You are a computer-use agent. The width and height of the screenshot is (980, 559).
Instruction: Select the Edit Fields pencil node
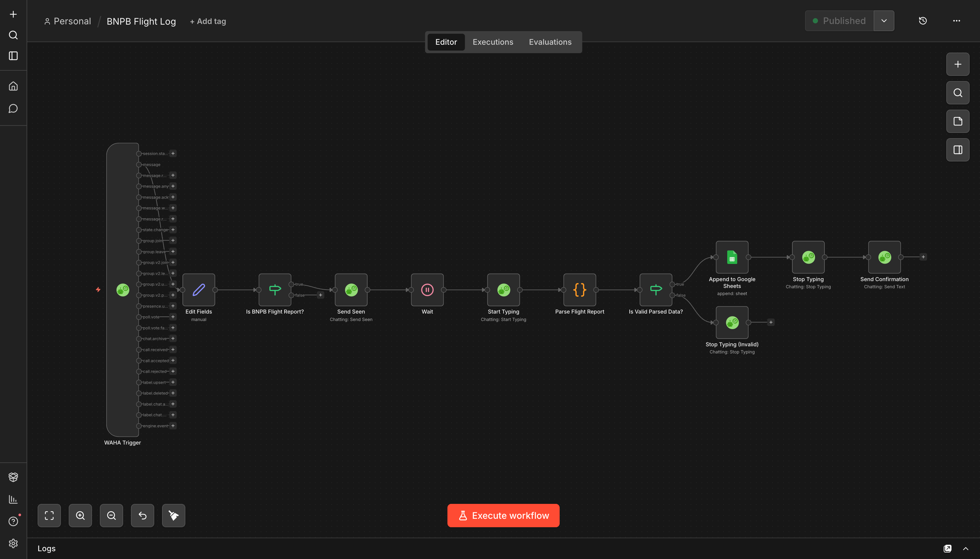click(x=198, y=290)
